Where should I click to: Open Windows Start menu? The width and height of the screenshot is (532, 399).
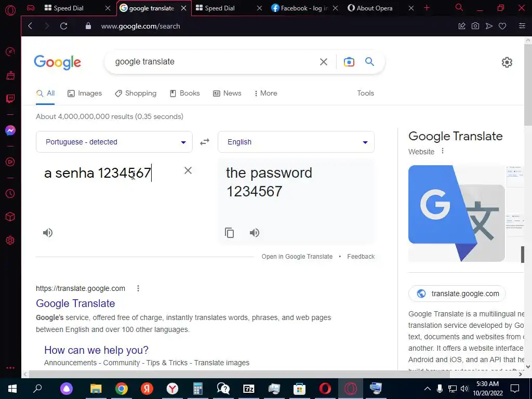[x=12, y=389]
